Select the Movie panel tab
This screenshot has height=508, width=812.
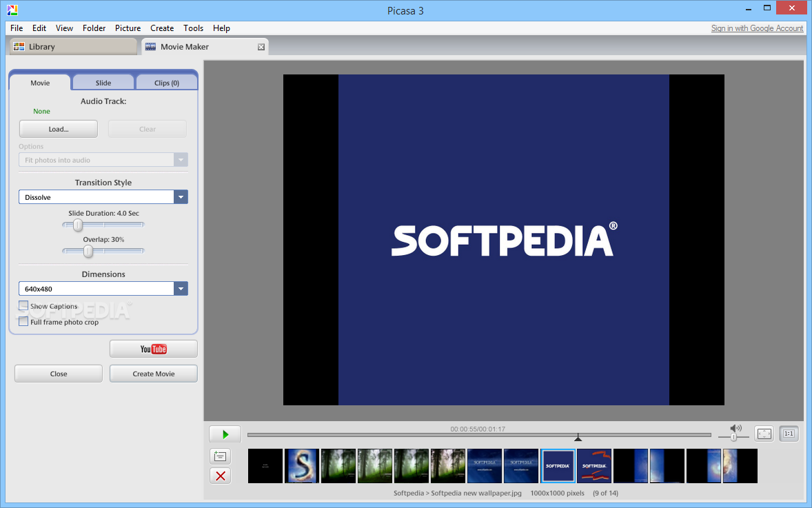pos(40,83)
